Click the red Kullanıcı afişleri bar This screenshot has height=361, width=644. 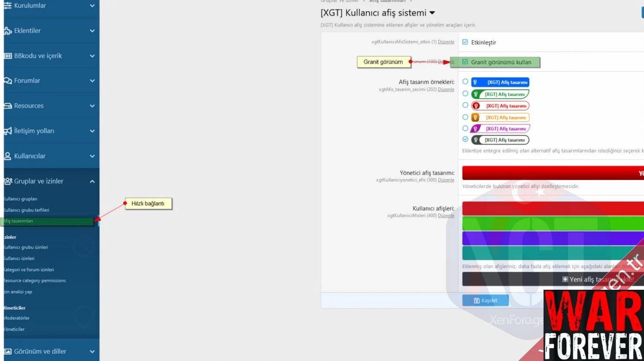(x=553, y=209)
